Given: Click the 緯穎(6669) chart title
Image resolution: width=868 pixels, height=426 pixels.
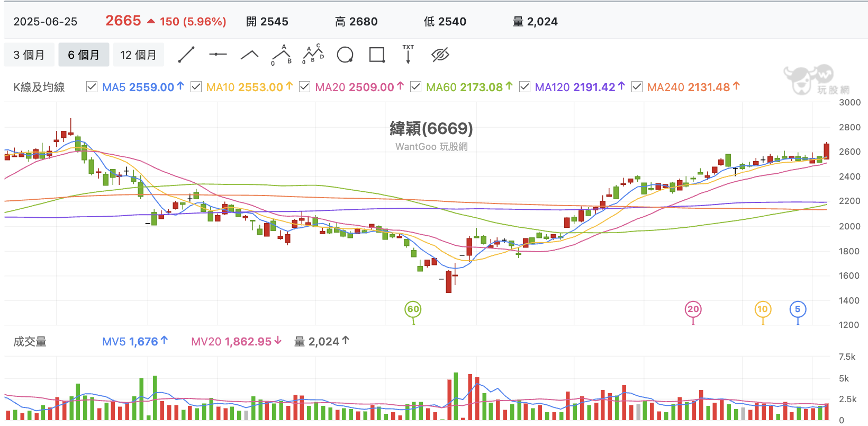Looking at the screenshot, I should click(431, 128).
